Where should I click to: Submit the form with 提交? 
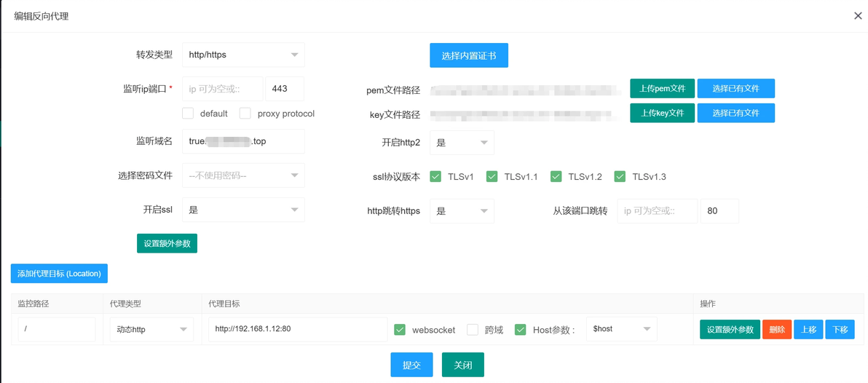pos(412,365)
